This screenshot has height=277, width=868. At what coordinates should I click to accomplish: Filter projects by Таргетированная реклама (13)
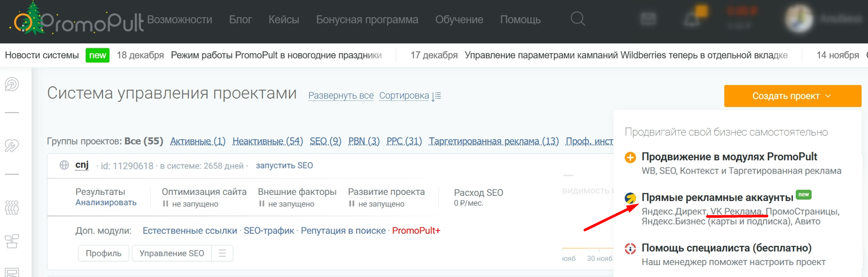[493, 141]
